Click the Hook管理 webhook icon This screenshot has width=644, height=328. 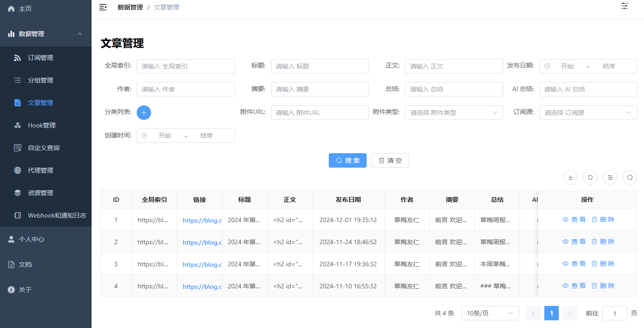(18, 125)
